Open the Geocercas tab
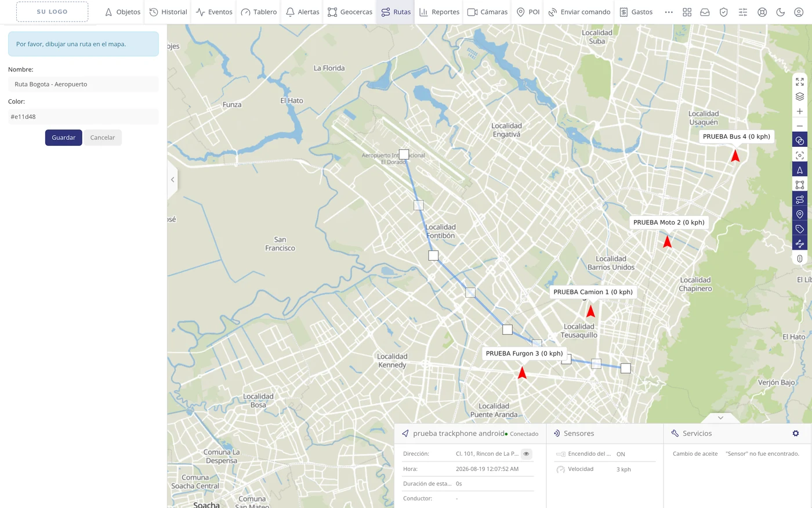Screen dimensions: 812x508 click(x=350, y=12)
